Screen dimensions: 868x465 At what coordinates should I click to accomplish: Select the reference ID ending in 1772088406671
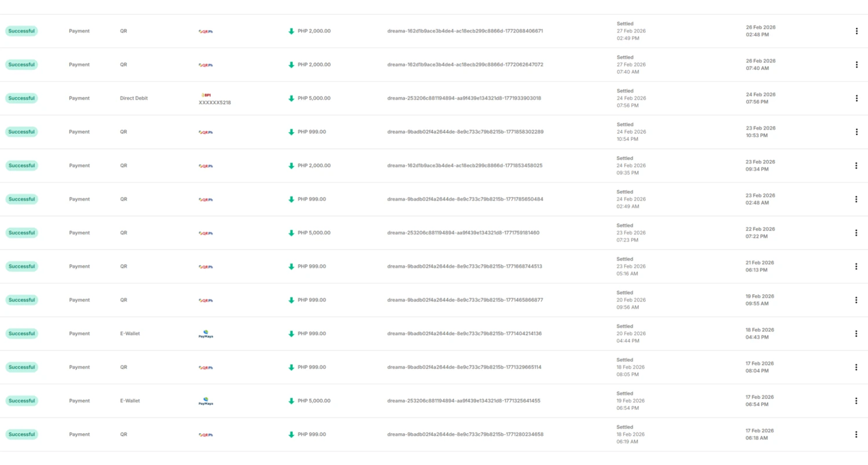tap(465, 31)
